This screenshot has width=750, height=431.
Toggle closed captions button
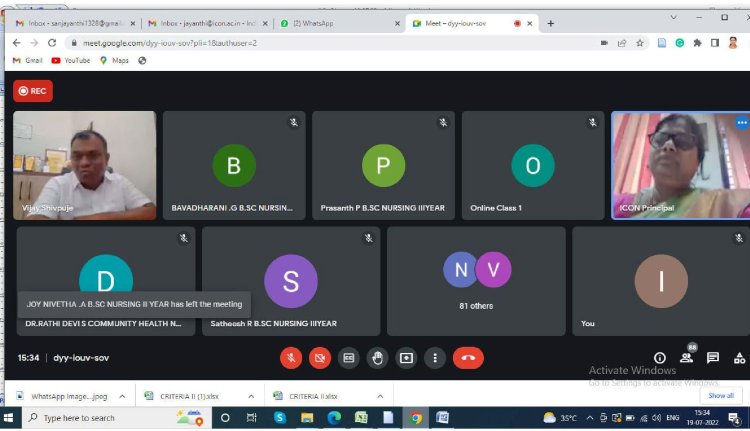pyautogui.click(x=349, y=358)
